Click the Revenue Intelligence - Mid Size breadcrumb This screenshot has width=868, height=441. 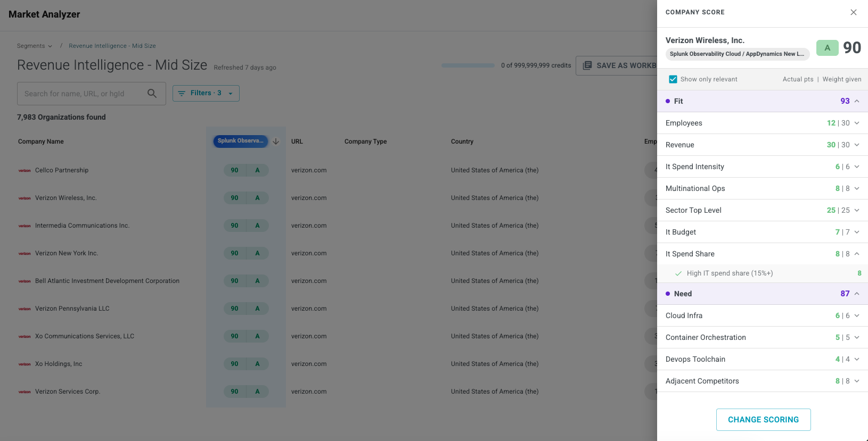[112, 46]
